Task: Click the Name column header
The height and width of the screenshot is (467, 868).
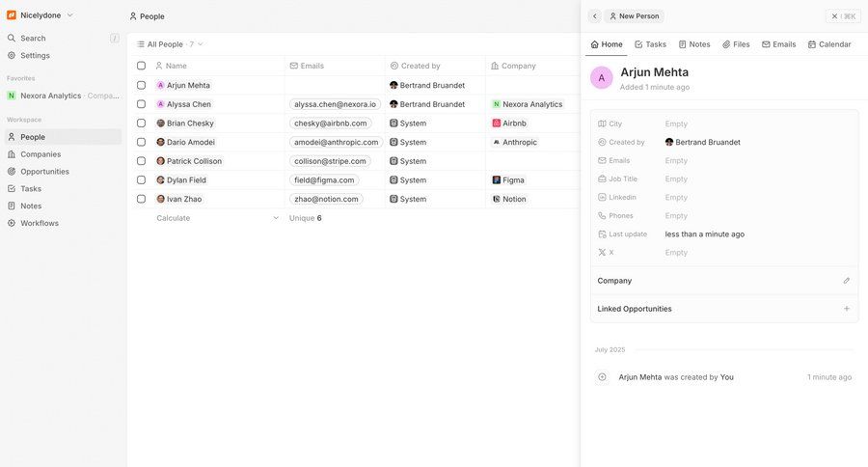Action: (x=218, y=66)
